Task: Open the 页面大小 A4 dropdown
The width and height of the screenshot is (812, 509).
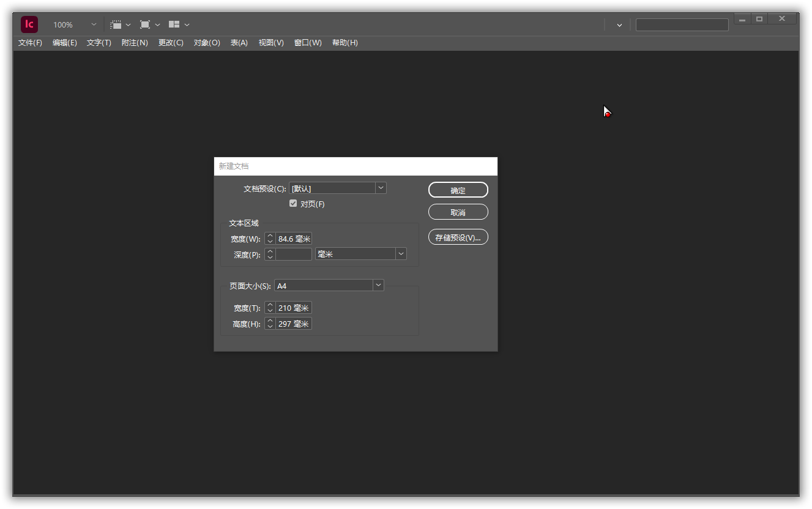Action: point(378,285)
